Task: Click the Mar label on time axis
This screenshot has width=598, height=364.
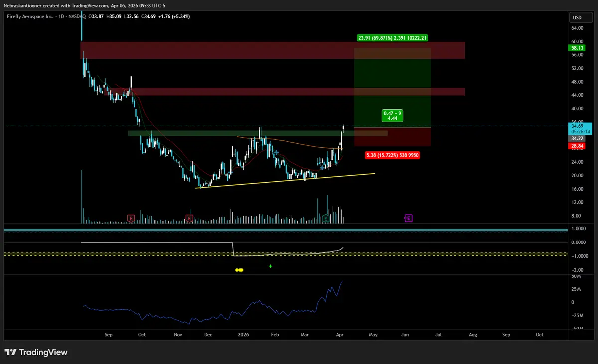Action: pos(304,335)
